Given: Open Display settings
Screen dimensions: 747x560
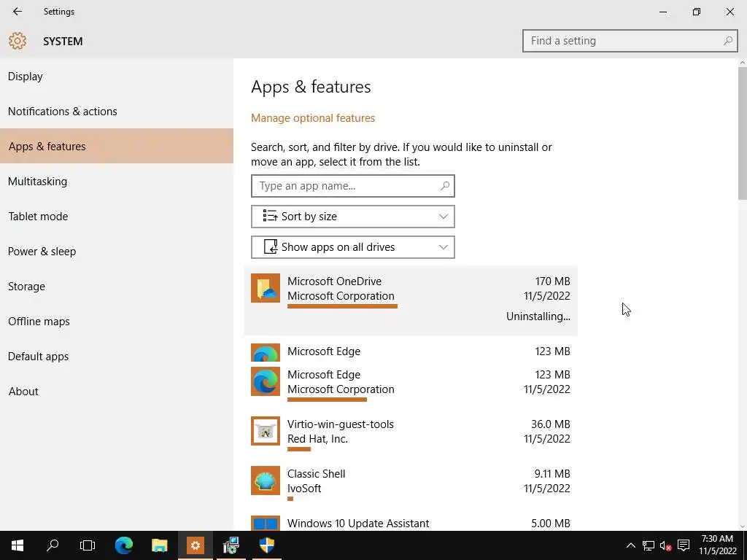Looking at the screenshot, I should (x=117, y=76).
